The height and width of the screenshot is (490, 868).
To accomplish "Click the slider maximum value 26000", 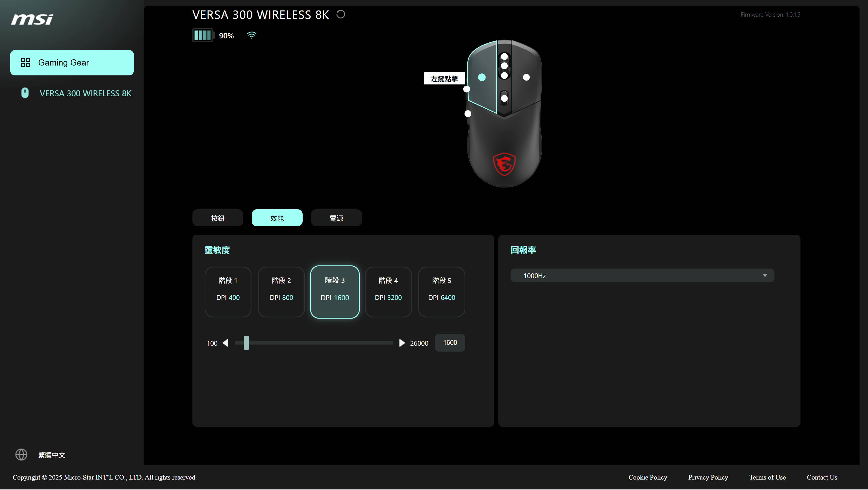I will (x=419, y=343).
